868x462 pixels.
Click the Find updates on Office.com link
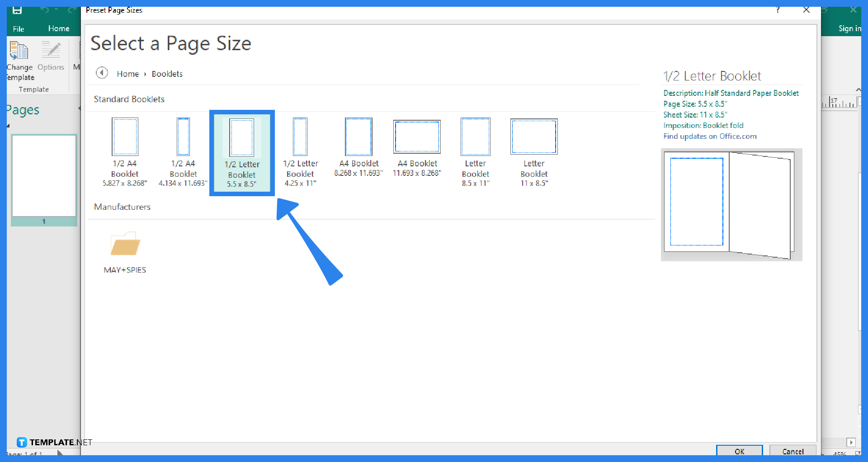tap(709, 136)
